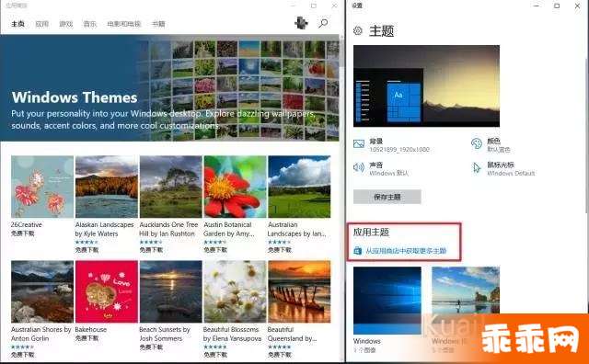
Task: Click the 背景 picture icon in Settings
Action: pos(359,143)
